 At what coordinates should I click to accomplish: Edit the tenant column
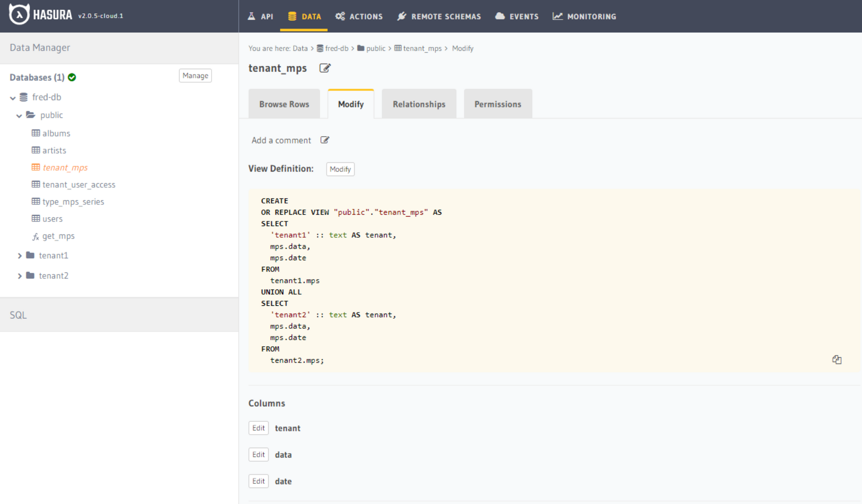point(259,428)
